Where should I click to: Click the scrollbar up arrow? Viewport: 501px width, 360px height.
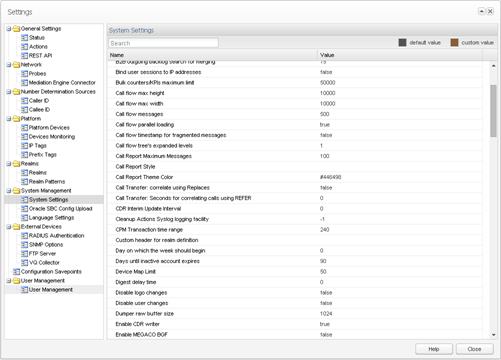pos(493,66)
